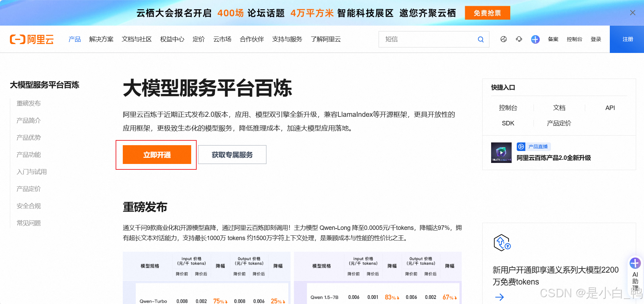This screenshot has width=644, height=304.
Task: Jump to 重磅发布 in sidebar
Action: [x=29, y=103]
